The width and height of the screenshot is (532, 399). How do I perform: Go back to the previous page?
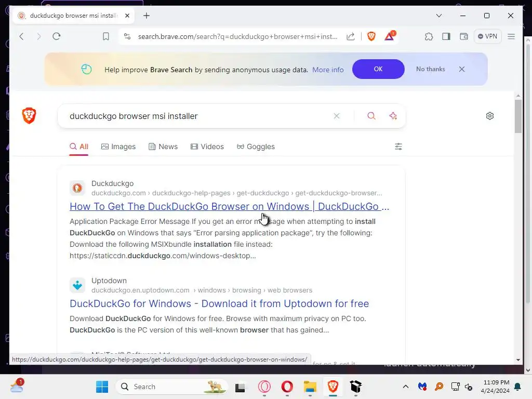21,36
